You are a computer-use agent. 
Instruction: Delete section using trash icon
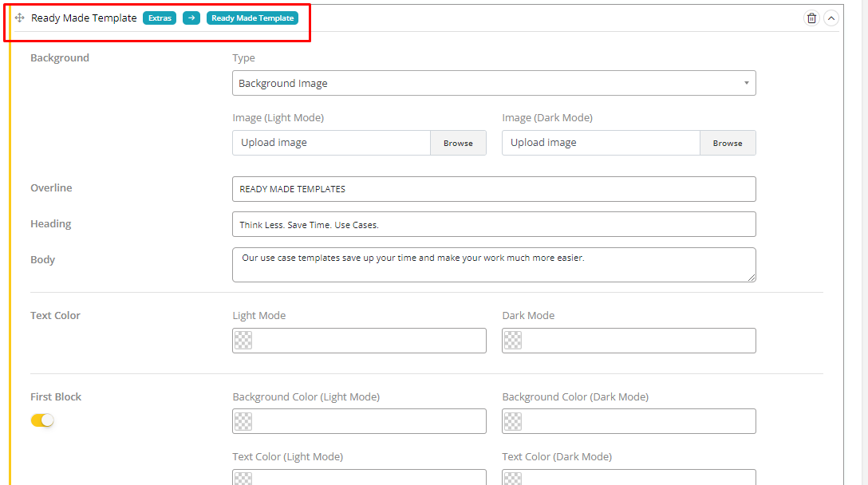click(811, 18)
